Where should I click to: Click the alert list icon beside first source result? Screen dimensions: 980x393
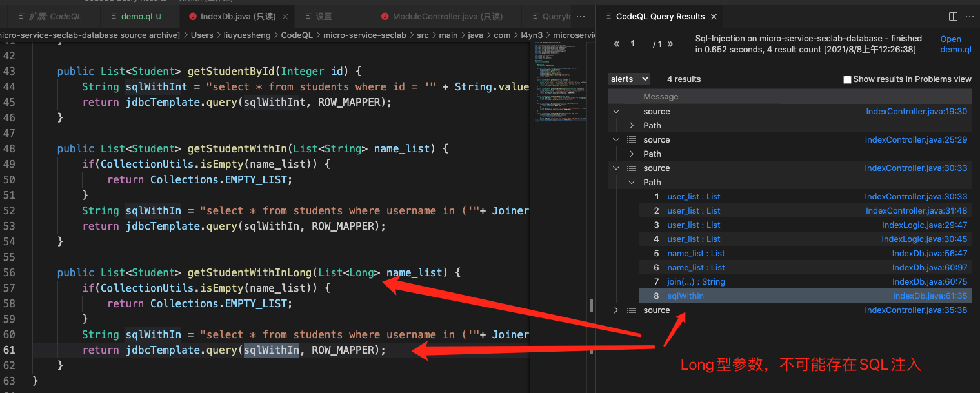631,110
